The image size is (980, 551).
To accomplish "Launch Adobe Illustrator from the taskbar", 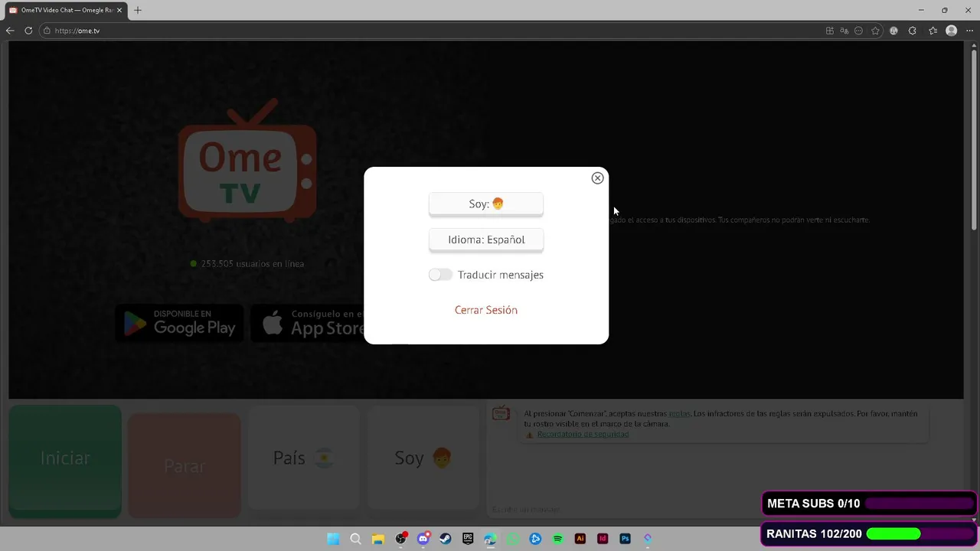I will (x=580, y=539).
